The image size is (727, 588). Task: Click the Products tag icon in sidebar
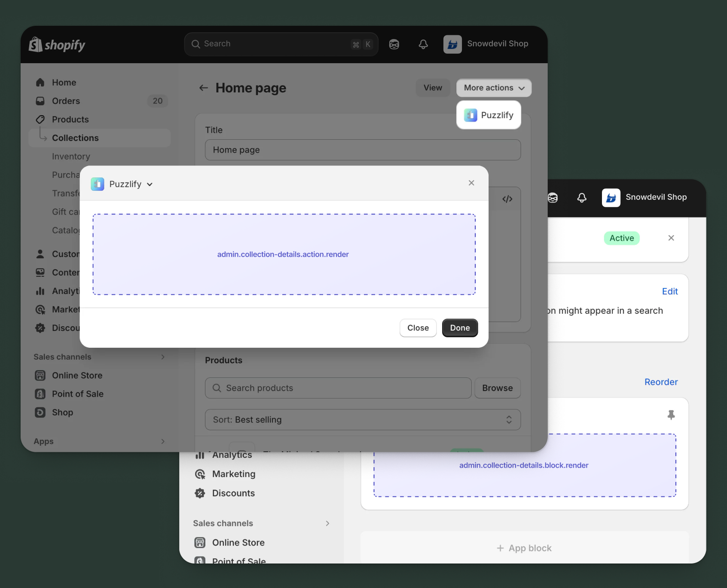(40, 119)
